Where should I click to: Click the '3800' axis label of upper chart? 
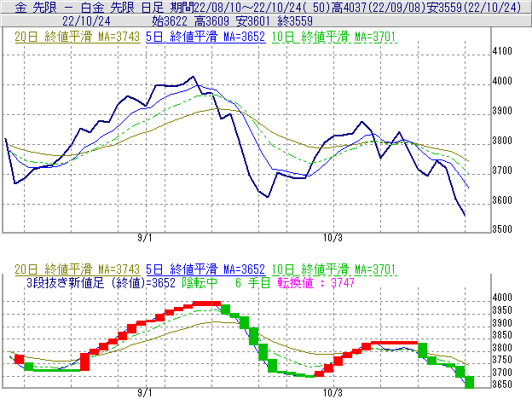pyautogui.click(x=502, y=141)
